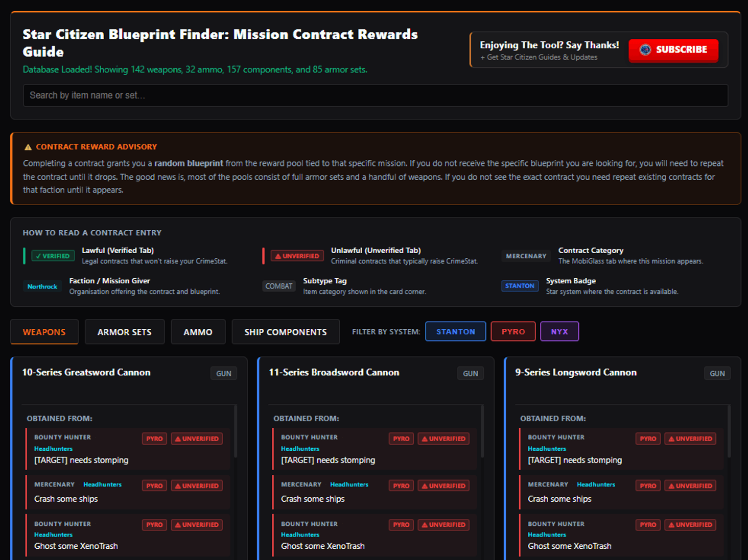Click Pyro badge on Broadsword '[TARGET] needs stomping' contract
Viewport: 748px width, 560px height.
(x=401, y=439)
